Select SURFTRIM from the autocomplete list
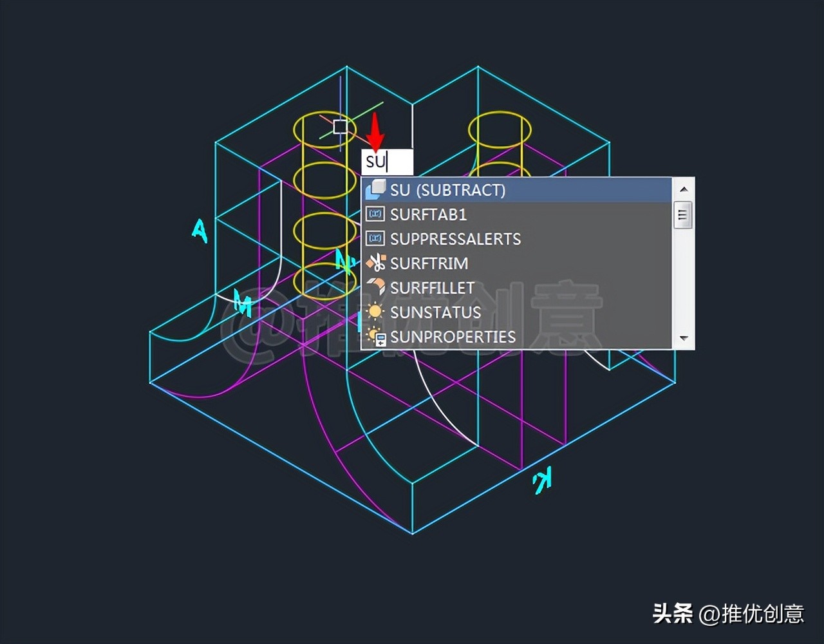 [431, 263]
